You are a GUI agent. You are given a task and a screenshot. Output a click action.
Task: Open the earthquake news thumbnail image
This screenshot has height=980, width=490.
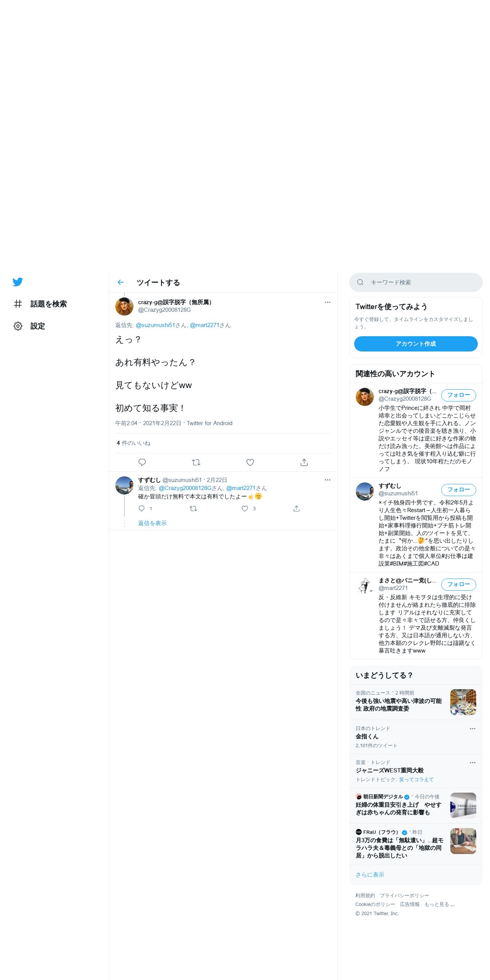point(463,702)
